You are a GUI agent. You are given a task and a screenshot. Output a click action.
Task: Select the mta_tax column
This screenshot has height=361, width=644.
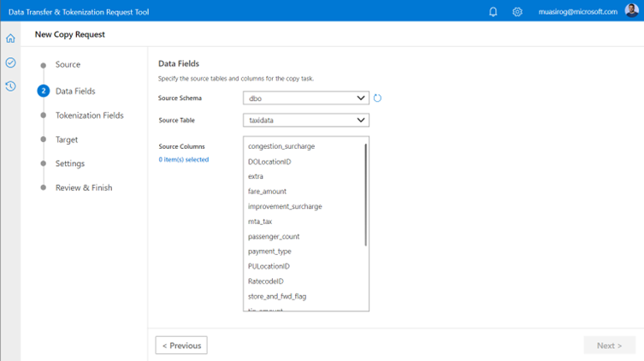(x=260, y=222)
